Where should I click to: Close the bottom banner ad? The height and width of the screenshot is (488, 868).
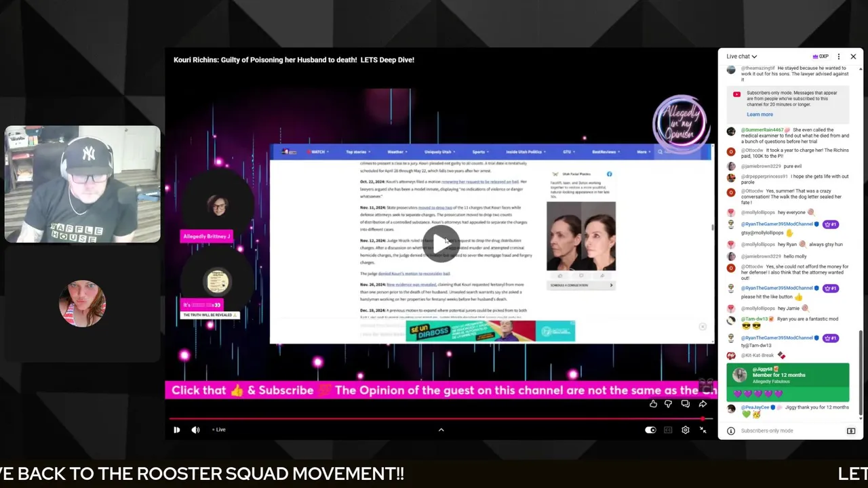click(703, 327)
